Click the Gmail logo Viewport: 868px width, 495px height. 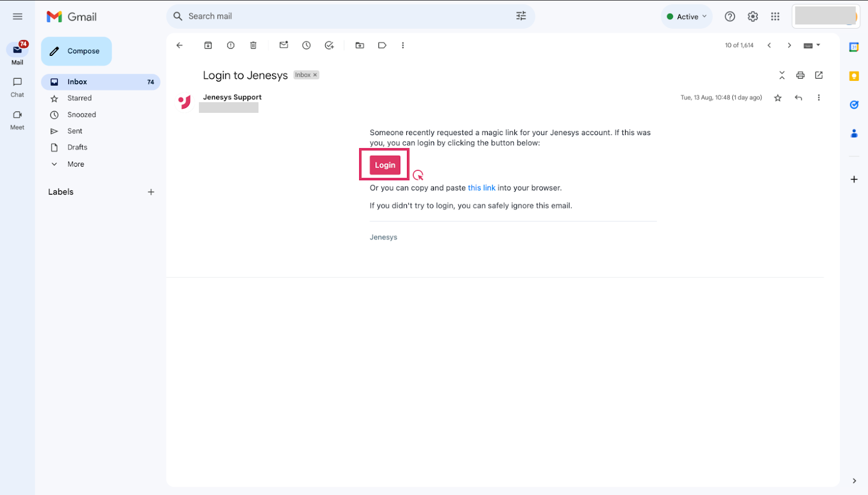point(72,17)
